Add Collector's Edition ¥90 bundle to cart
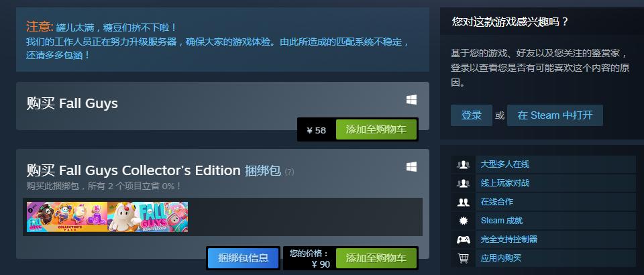The image size is (644, 275). coord(376,258)
